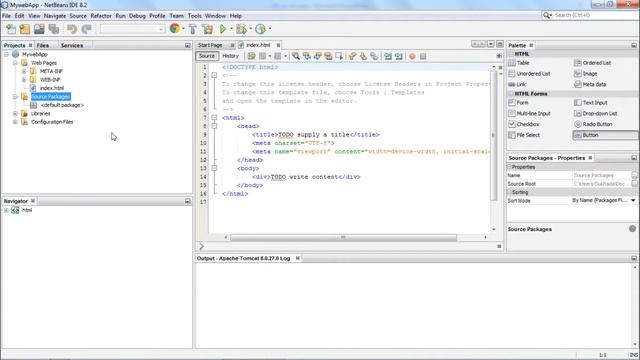
Task: Expand the html node in Navigator
Action: click(6, 210)
